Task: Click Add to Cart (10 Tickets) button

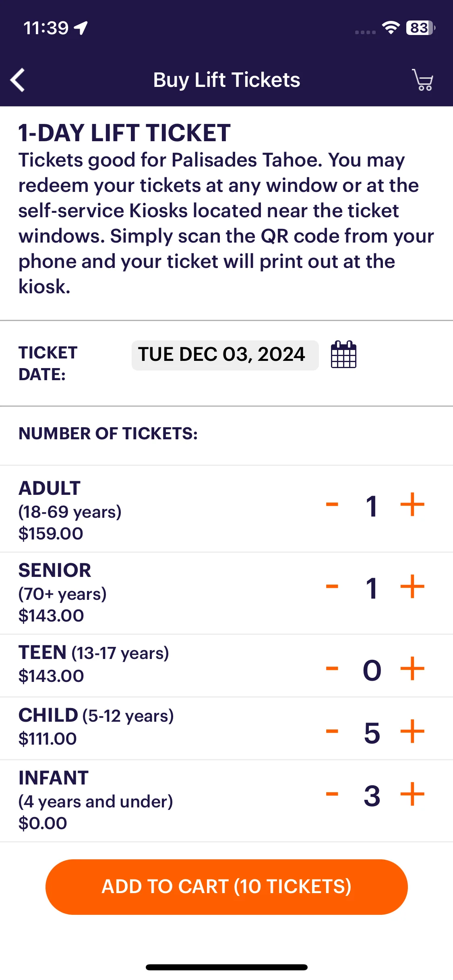Action: coord(227,887)
